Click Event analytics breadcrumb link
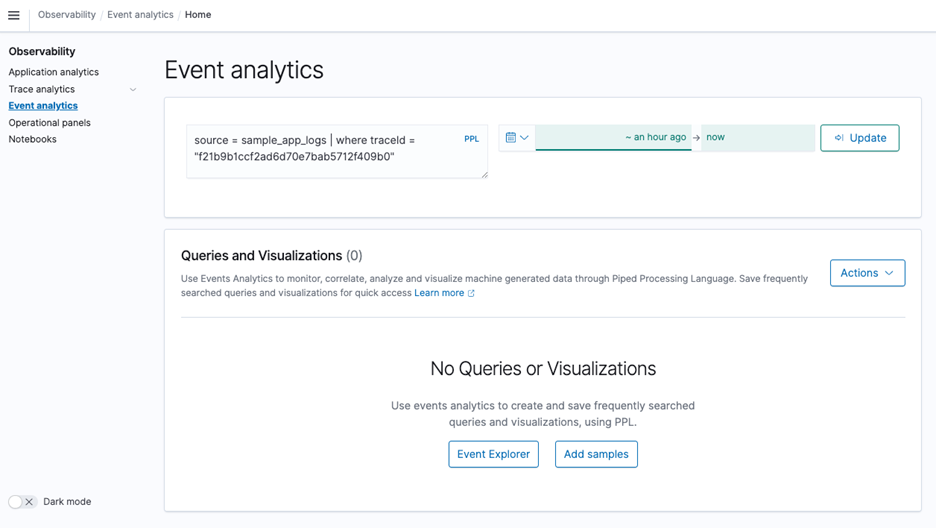Viewport: 936px width, 528px height. point(140,15)
